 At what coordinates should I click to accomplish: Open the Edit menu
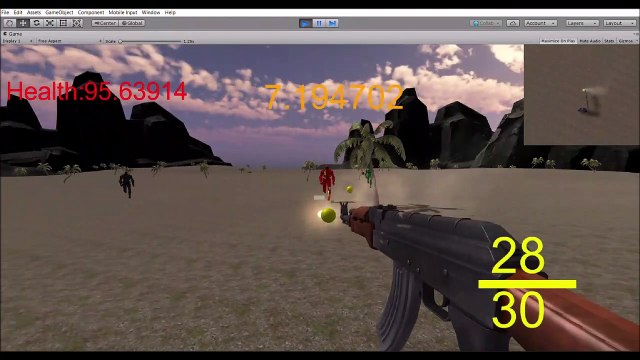[18, 13]
